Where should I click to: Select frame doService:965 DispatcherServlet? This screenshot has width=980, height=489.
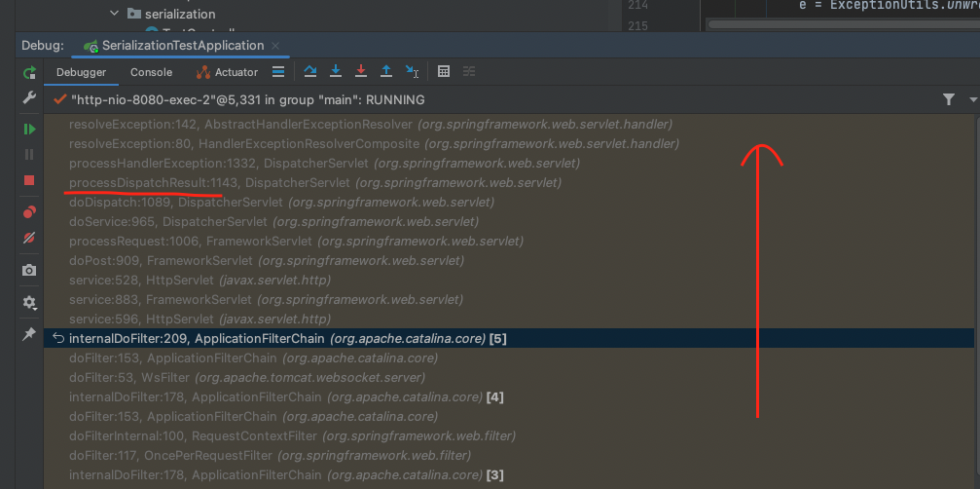[x=509, y=221]
